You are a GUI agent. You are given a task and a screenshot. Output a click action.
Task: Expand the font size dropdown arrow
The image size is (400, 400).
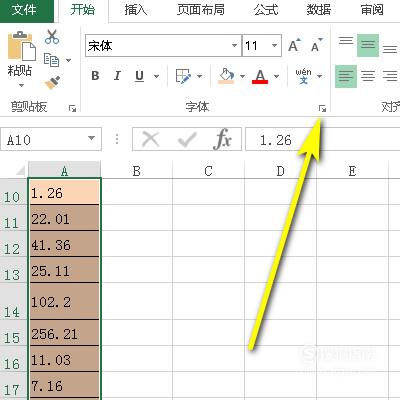pyautogui.click(x=275, y=46)
